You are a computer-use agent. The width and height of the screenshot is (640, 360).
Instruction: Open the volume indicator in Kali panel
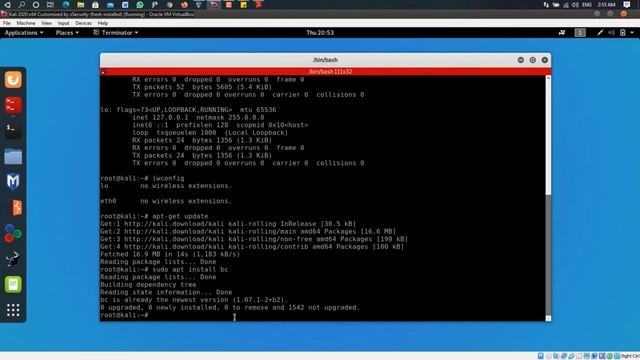click(611, 33)
